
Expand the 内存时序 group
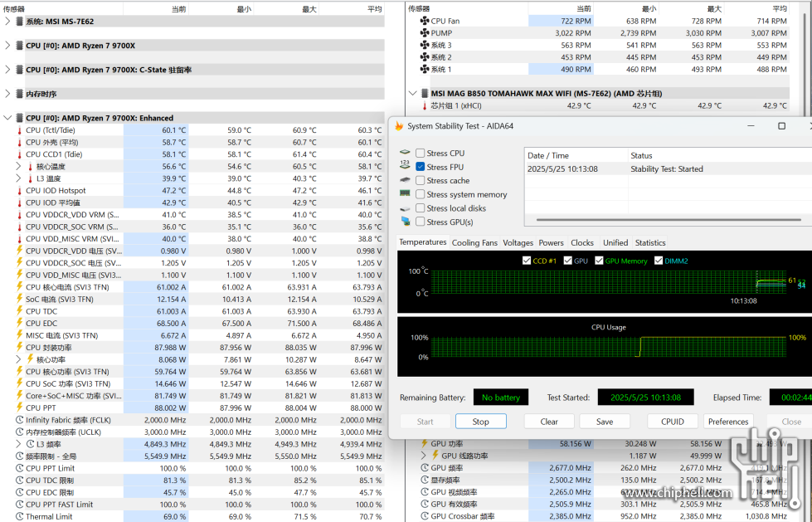click(7, 94)
